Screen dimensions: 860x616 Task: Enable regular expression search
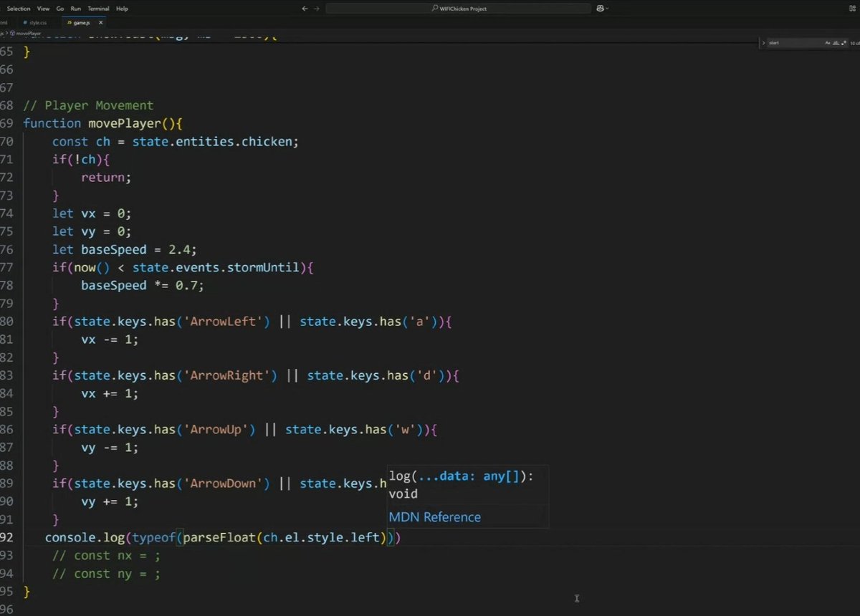click(844, 43)
